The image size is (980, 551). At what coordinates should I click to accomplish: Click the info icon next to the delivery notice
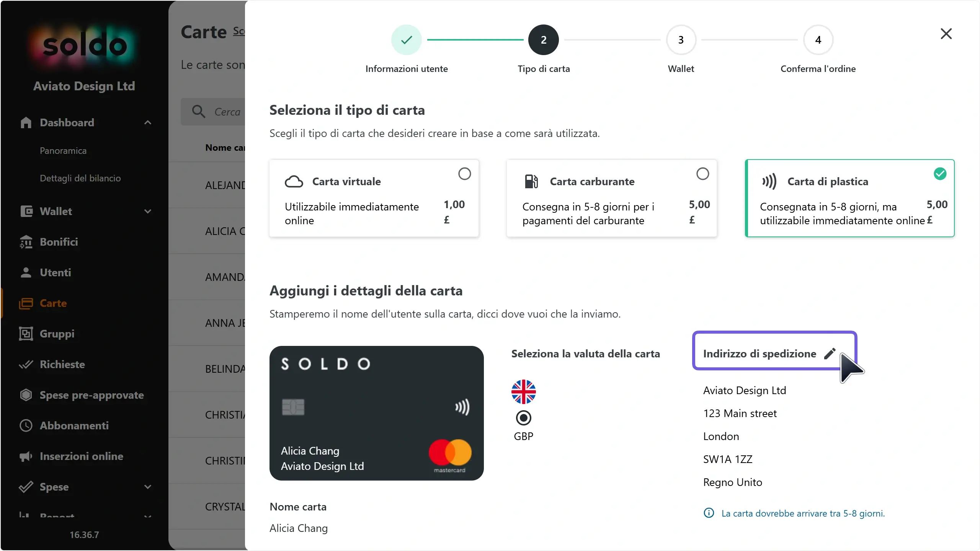click(709, 513)
